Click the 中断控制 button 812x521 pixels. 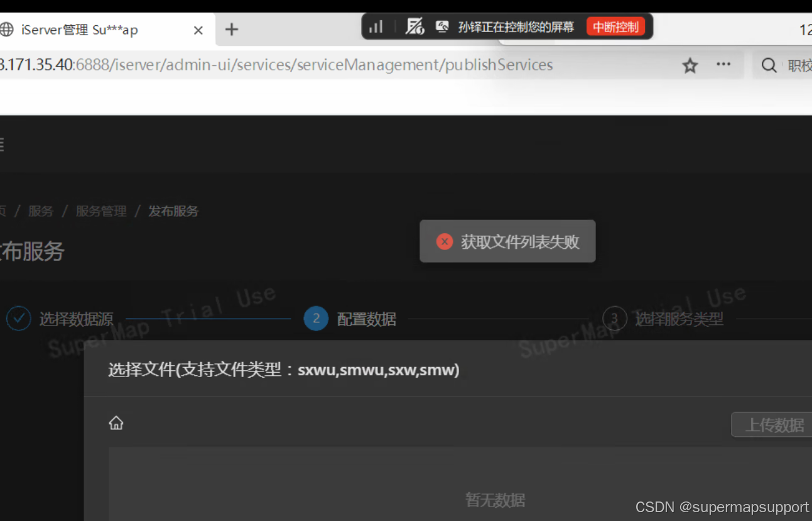click(x=615, y=27)
